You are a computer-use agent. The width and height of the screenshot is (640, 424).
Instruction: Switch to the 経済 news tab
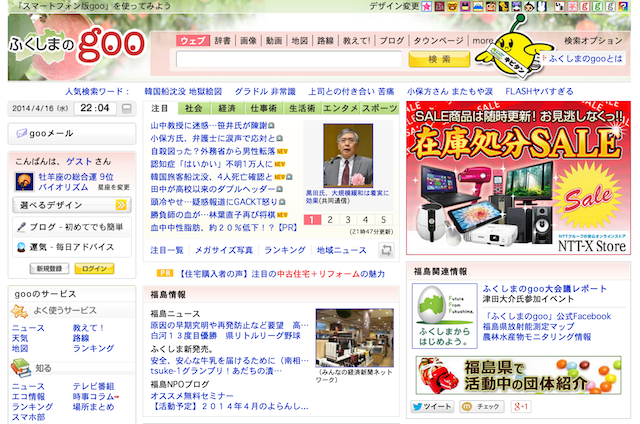click(227, 108)
